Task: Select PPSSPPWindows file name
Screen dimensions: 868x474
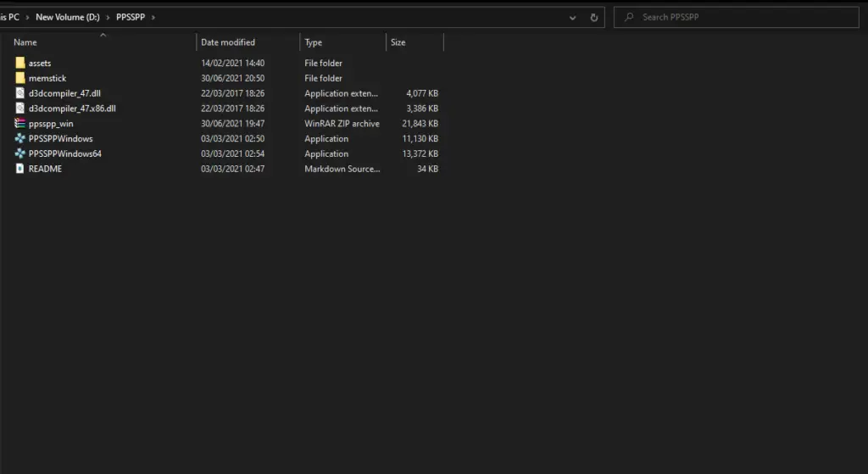Action: [61, 138]
